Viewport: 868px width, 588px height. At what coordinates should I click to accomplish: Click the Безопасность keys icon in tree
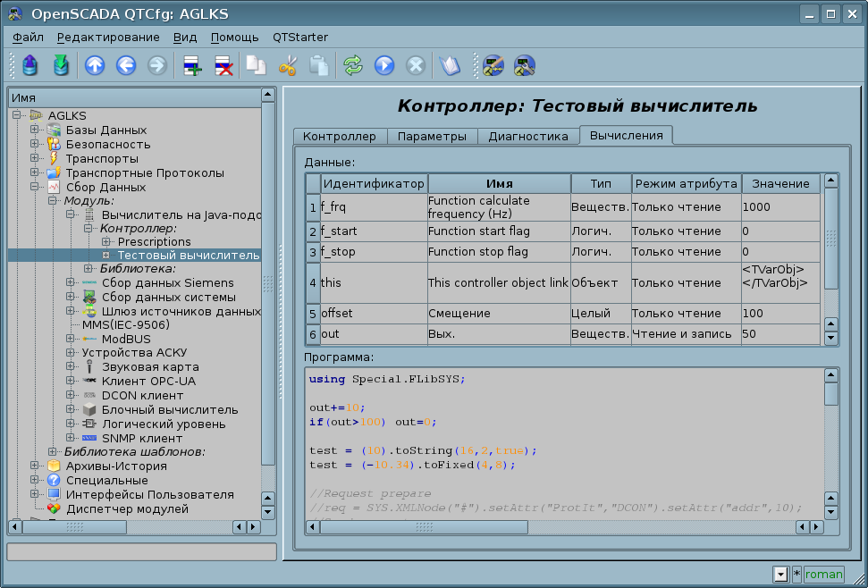tap(54, 144)
